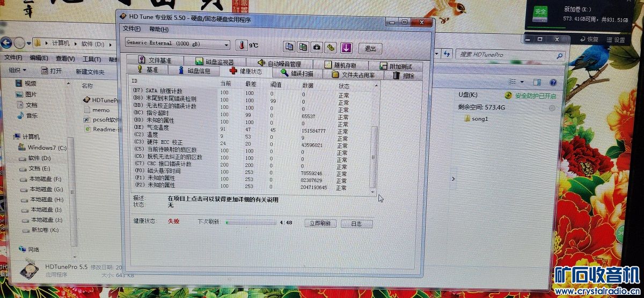Click the blue Explorer help icon
This screenshot has height=298, width=644.
click(553, 83)
